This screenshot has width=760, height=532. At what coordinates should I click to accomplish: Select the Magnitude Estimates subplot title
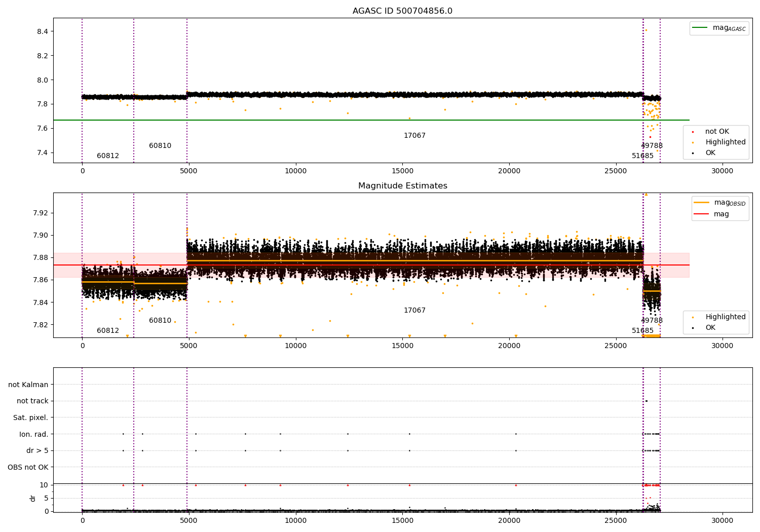click(x=402, y=186)
